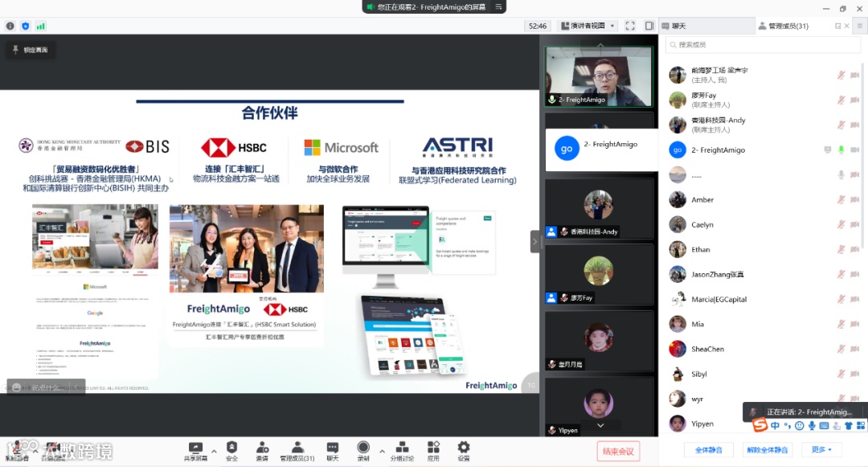This screenshot has width=868, height=467.
Task: Open 聊天 chat from the bottom toolbar
Action: (332, 452)
